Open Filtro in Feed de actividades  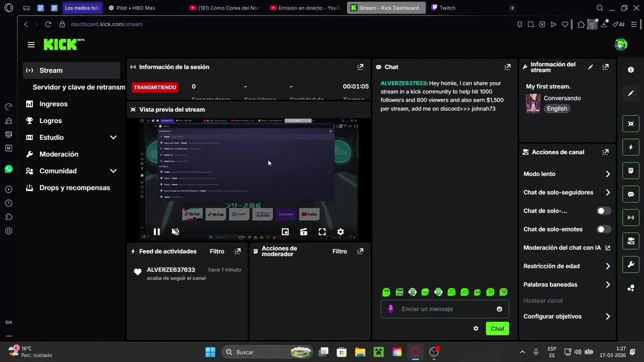[x=217, y=251]
